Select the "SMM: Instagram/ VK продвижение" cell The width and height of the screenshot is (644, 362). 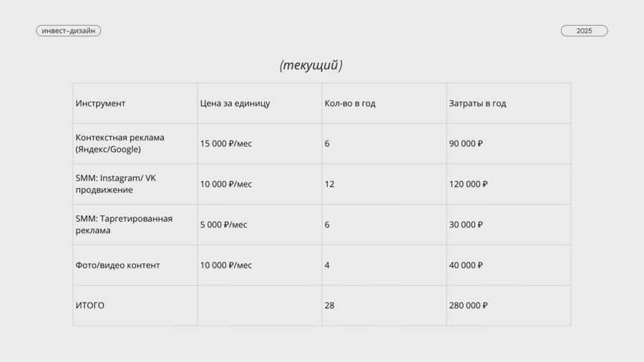(x=115, y=184)
